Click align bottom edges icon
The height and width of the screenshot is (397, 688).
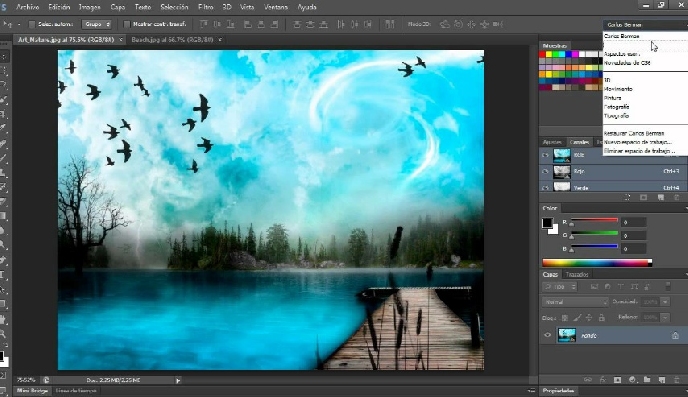click(x=231, y=24)
